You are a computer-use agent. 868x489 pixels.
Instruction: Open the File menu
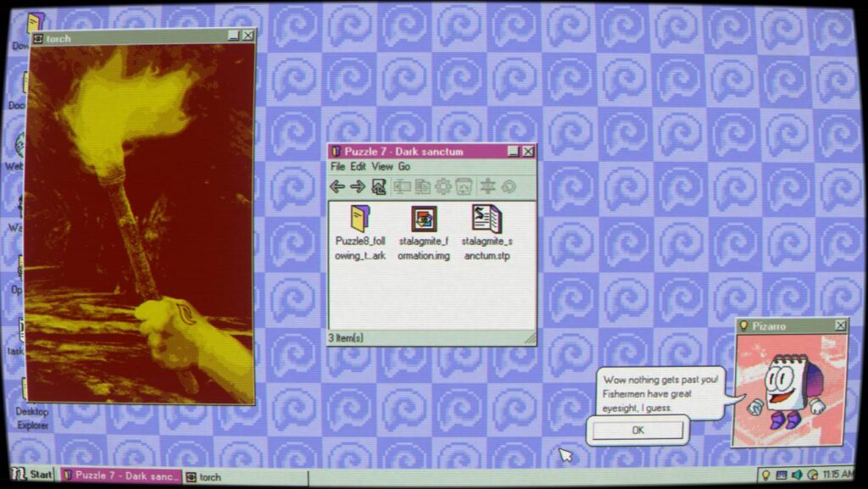coord(337,166)
